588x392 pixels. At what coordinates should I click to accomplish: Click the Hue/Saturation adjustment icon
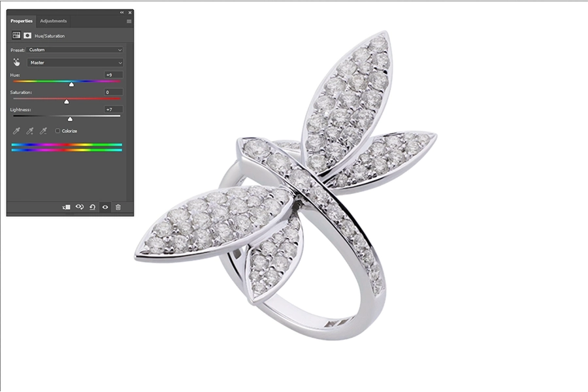[17, 35]
